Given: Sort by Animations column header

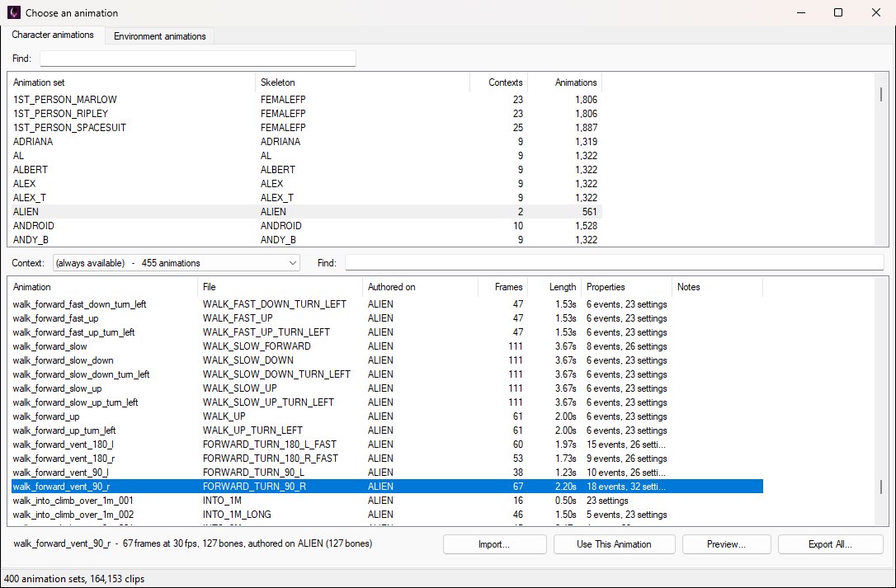Looking at the screenshot, I should [x=565, y=82].
